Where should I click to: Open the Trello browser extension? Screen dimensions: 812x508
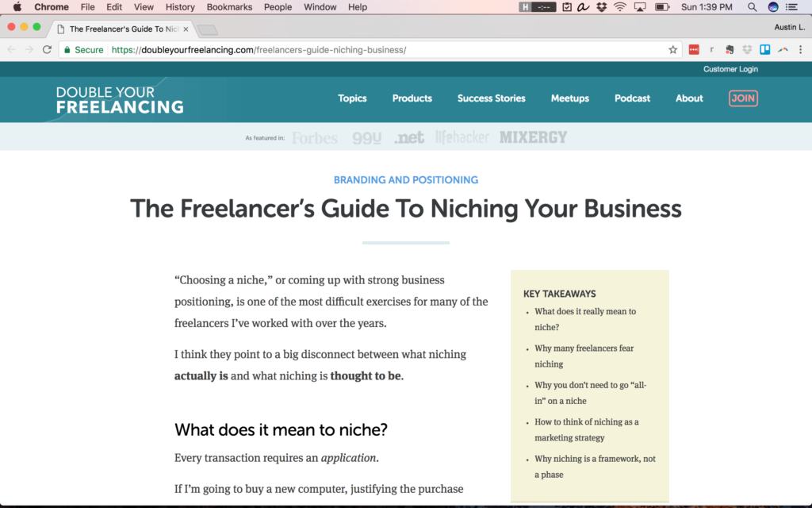[x=764, y=49]
